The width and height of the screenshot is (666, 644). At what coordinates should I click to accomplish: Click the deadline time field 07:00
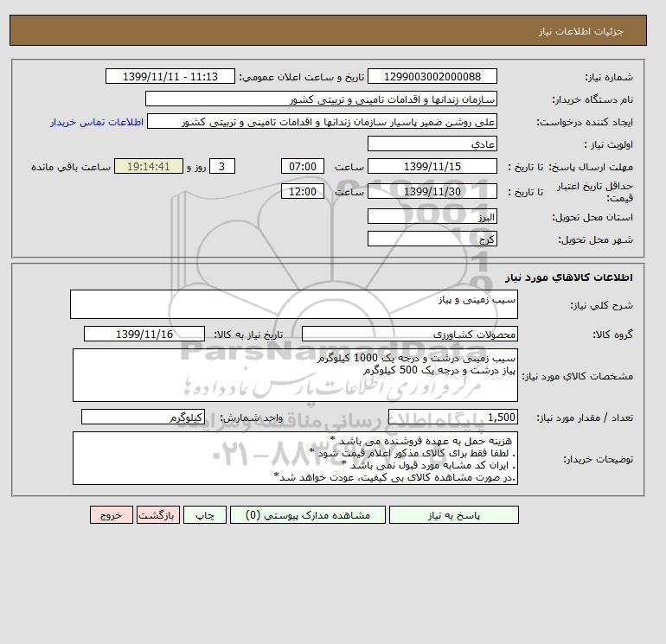[303, 167]
